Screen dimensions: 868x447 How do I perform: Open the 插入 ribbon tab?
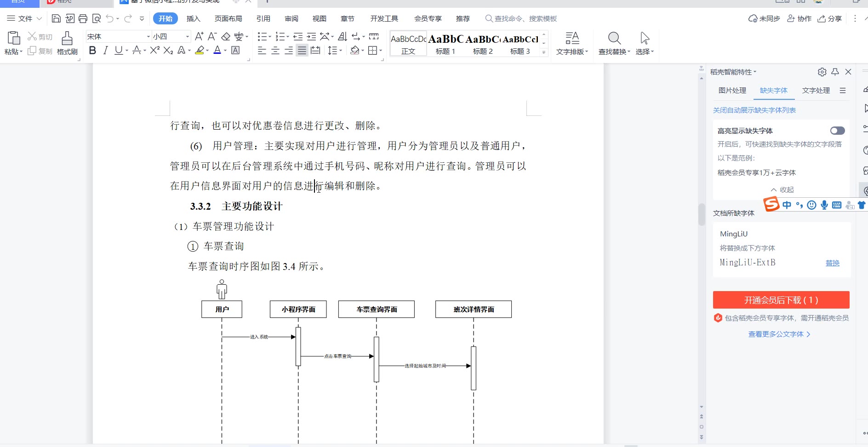pos(193,18)
